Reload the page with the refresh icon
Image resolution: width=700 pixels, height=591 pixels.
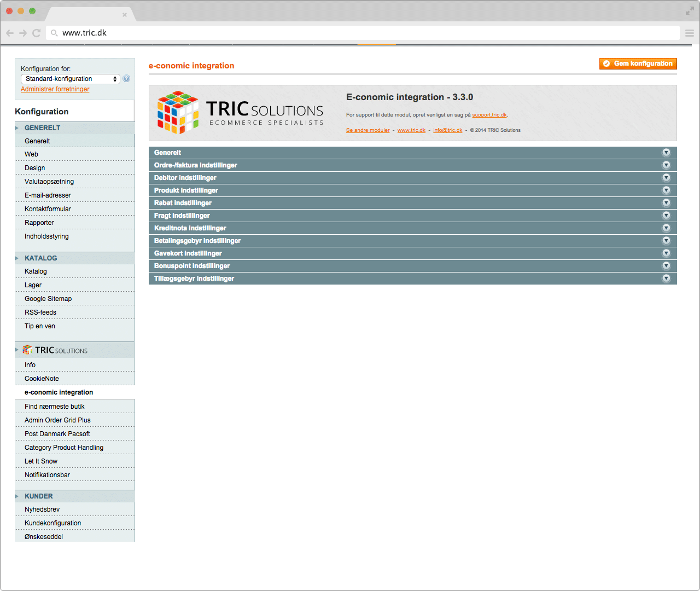click(37, 33)
